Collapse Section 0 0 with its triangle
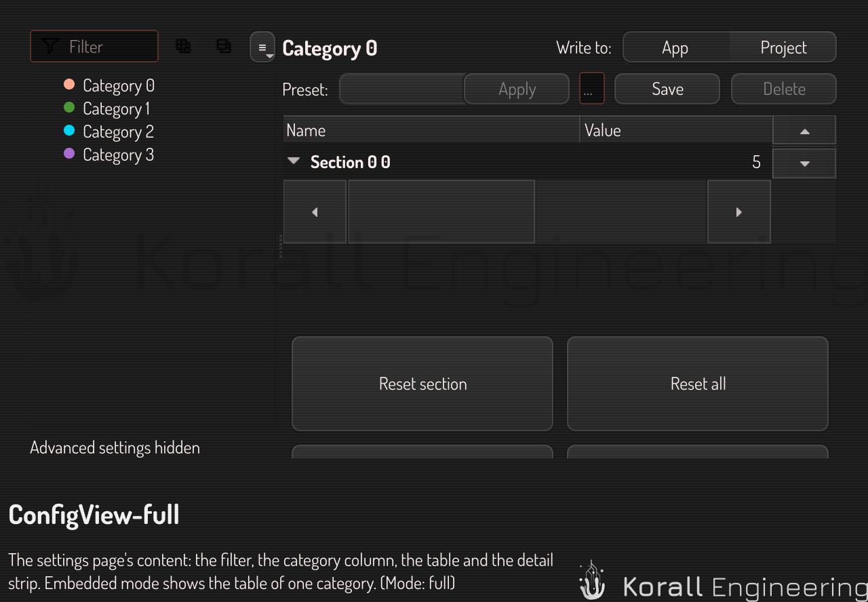This screenshot has width=868, height=602. pyautogui.click(x=294, y=161)
